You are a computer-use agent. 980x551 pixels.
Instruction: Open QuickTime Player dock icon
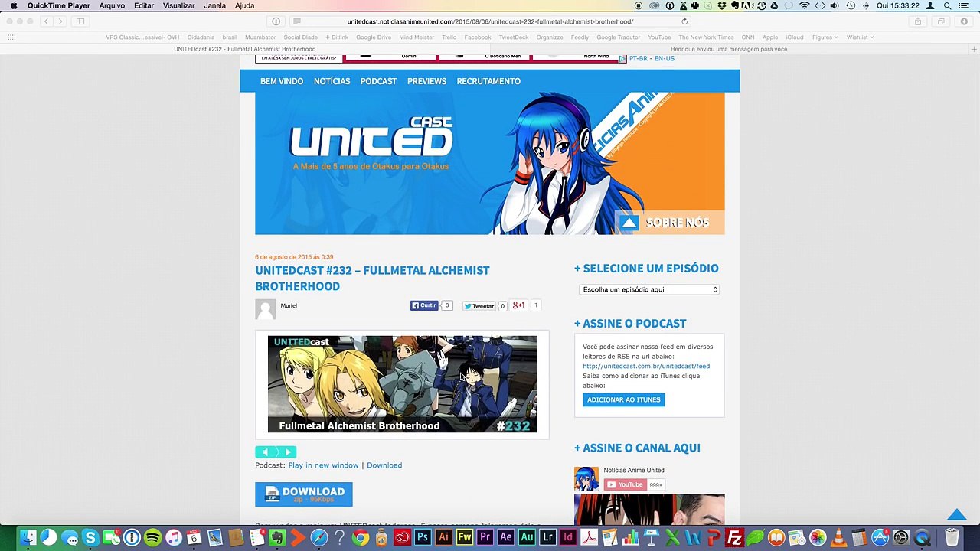(922, 538)
